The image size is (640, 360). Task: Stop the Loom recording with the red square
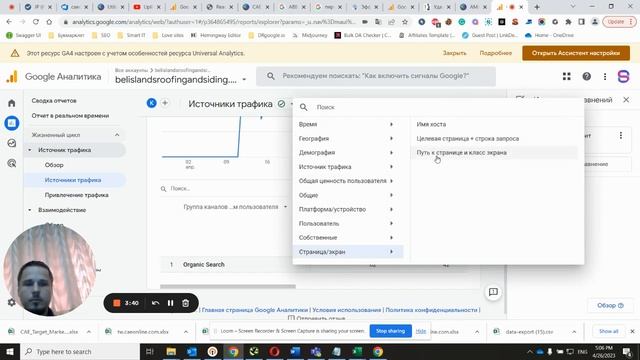(117, 303)
